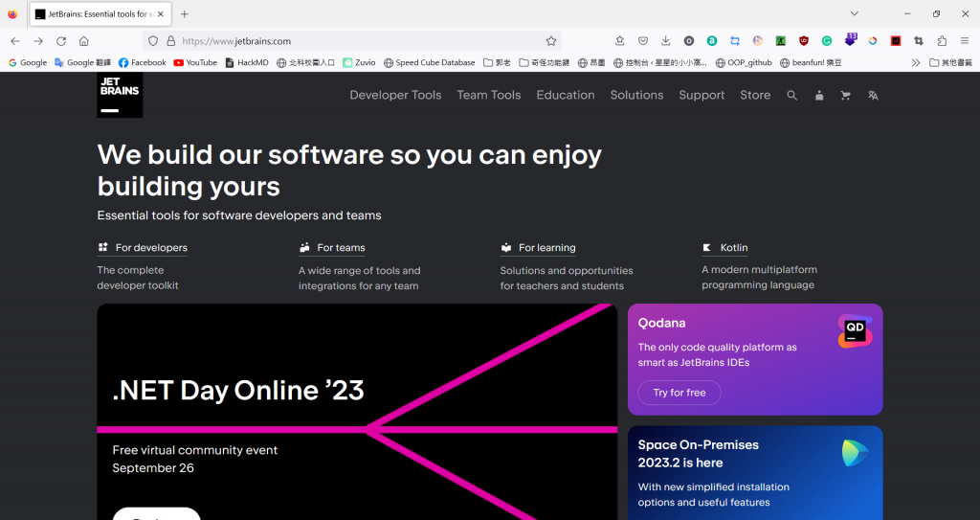Image resolution: width=980 pixels, height=520 pixels.
Task: Open the Education menu
Action: tap(566, 95)
